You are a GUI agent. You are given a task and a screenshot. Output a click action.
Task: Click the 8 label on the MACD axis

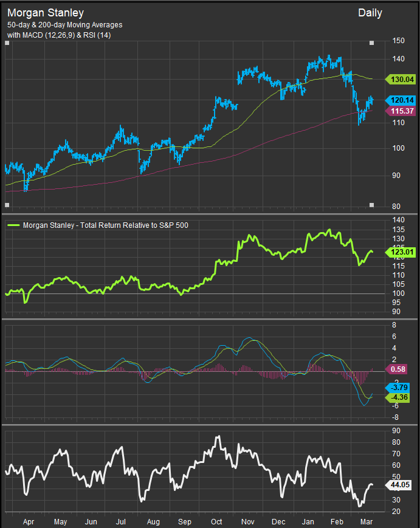[x=394, y=325]
